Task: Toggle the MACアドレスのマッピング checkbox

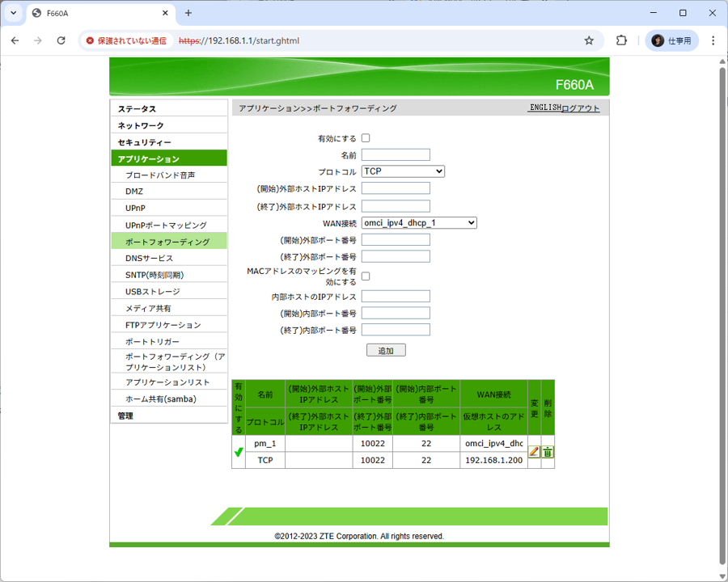Action: (366, 276)
